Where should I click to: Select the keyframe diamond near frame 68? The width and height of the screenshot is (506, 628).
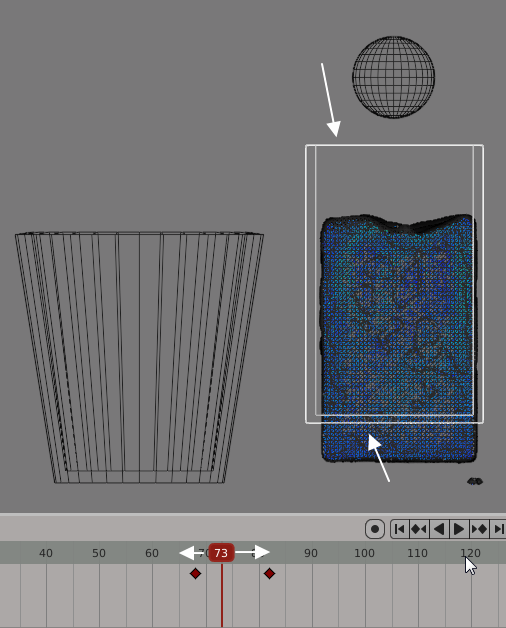[x=196, y=574]
